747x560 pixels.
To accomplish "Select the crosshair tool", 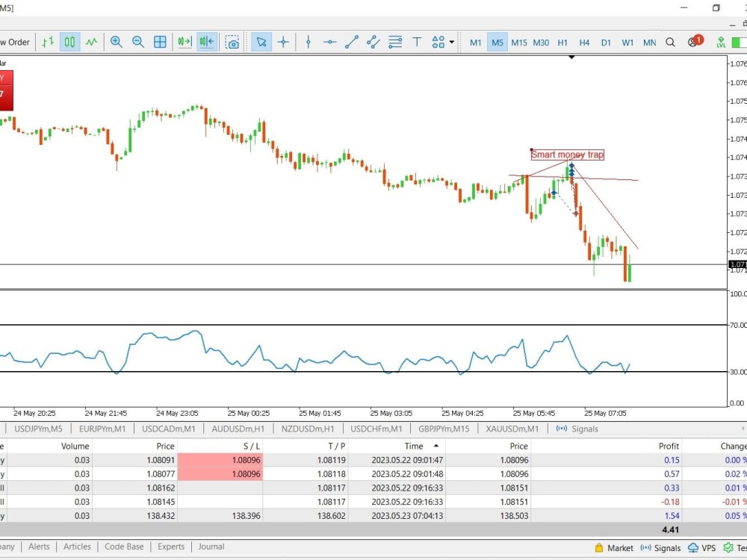I will coord(283,42).
